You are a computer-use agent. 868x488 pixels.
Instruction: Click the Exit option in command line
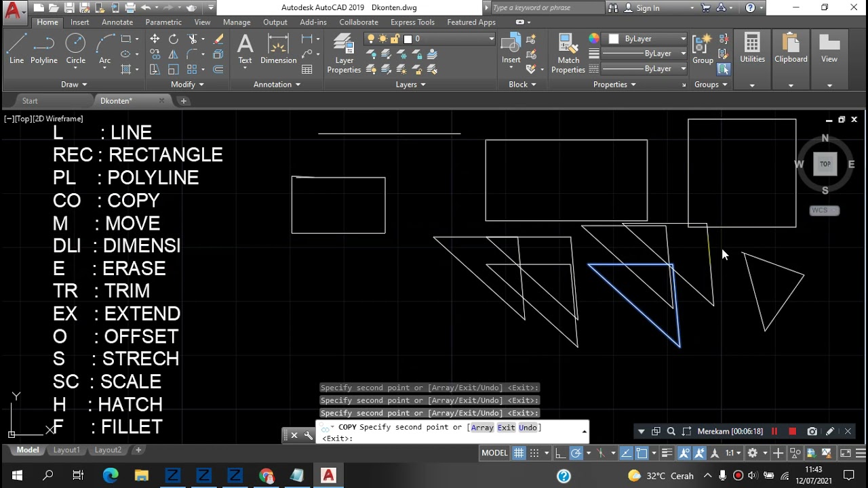[507, 428]
